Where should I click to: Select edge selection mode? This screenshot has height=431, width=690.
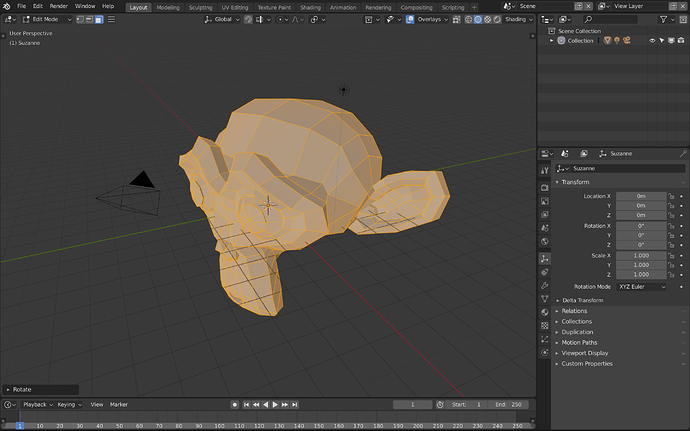89,19
